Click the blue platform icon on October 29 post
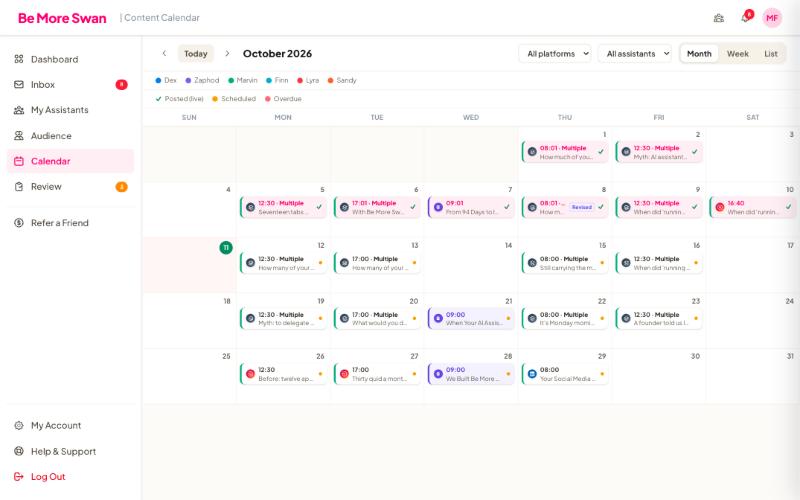Screen dimensions: 800x500 click(532, 374)
